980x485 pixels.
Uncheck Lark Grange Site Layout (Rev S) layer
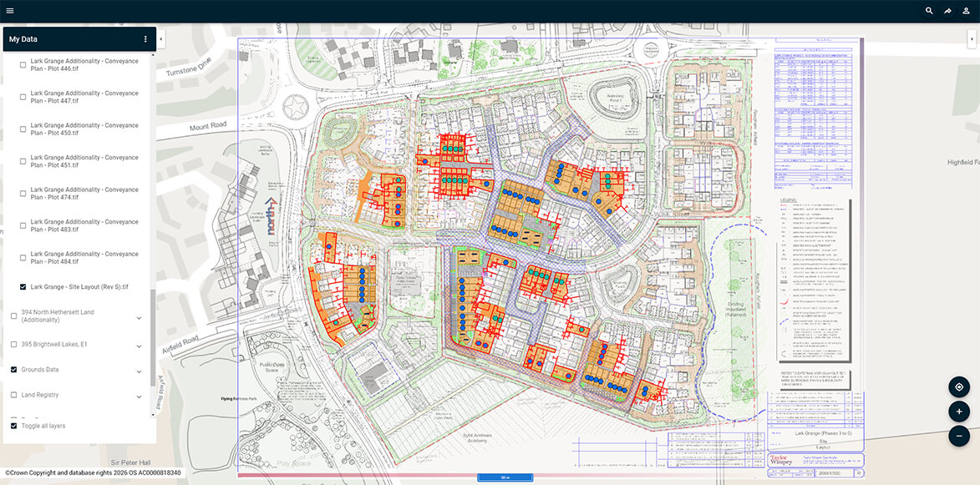[23, 286]
